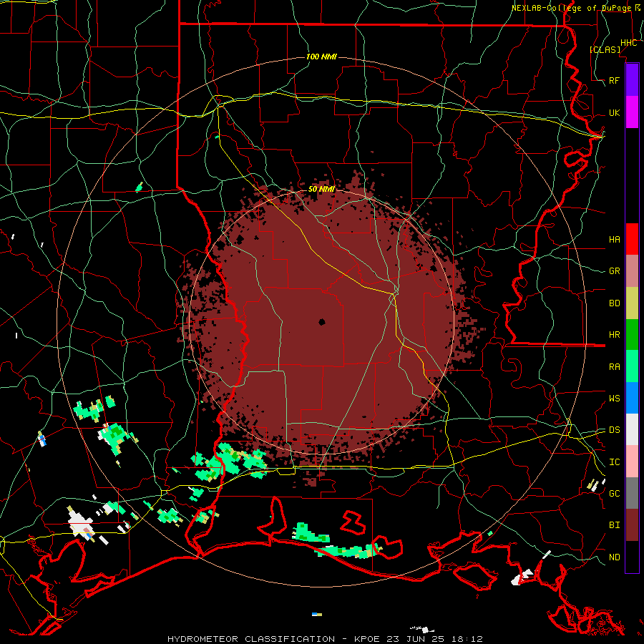The height and width of the screenshot is (644, 644).
Task: Click the HR legend label
Action: click(615, 335)
